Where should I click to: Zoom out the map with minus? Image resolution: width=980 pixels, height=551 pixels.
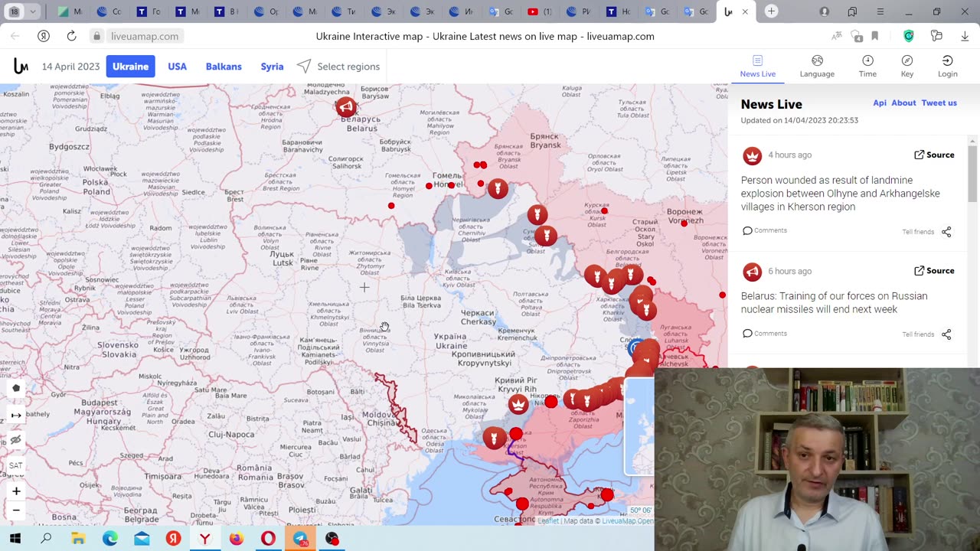point(16,510)
